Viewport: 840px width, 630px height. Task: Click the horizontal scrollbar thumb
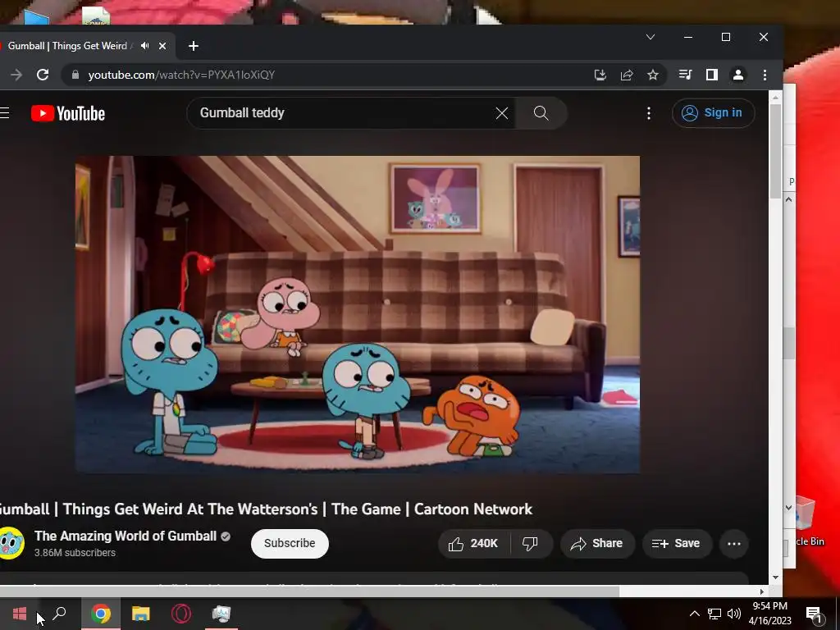(x=309, y=591)
